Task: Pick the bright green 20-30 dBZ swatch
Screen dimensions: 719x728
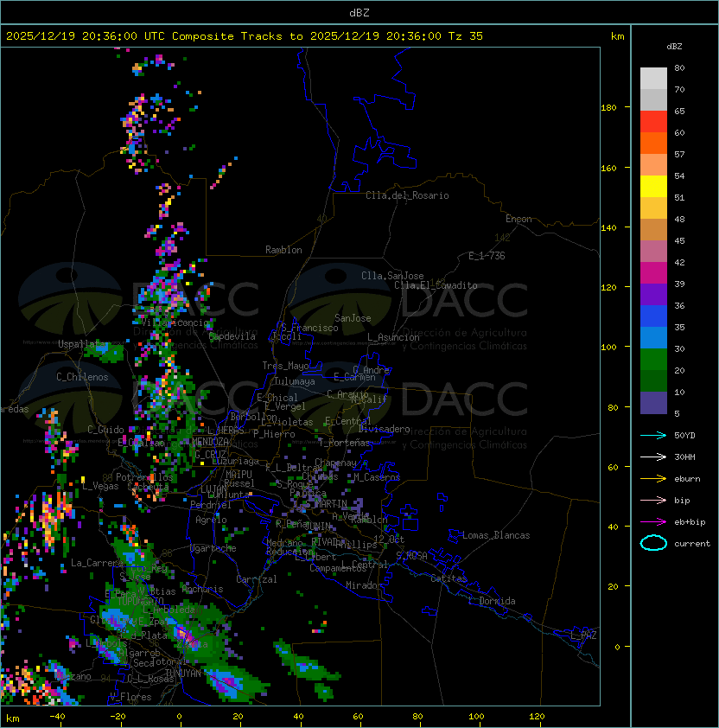Action: click(x=653, y=360)
